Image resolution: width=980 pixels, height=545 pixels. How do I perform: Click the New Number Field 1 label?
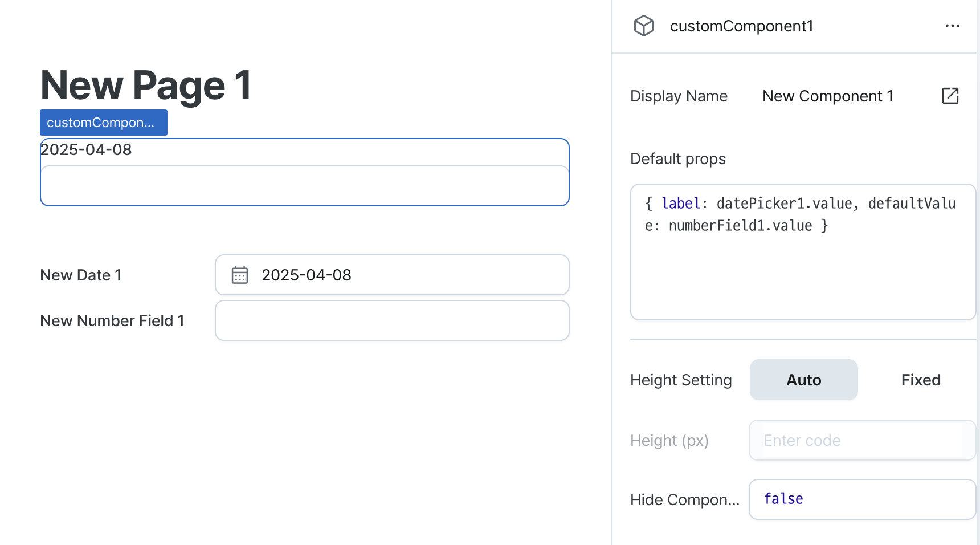[x=112, y=321]
